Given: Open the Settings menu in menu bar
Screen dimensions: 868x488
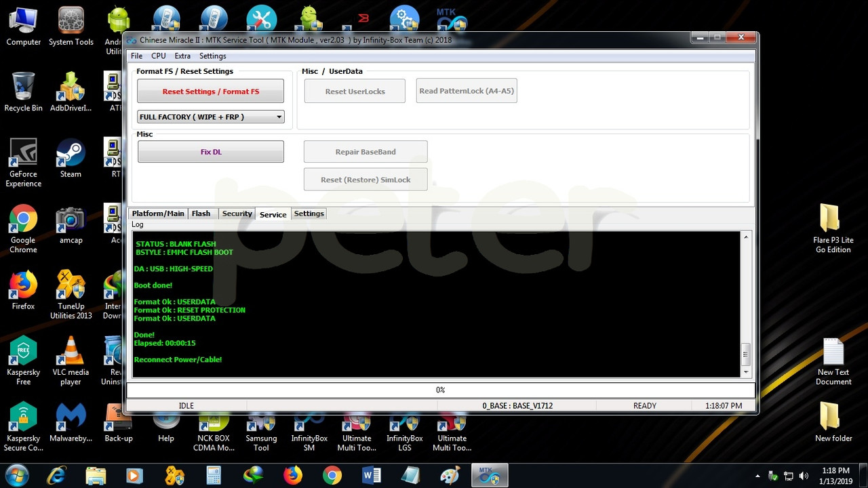Looking at the screenshot, I should pos(213,56).
